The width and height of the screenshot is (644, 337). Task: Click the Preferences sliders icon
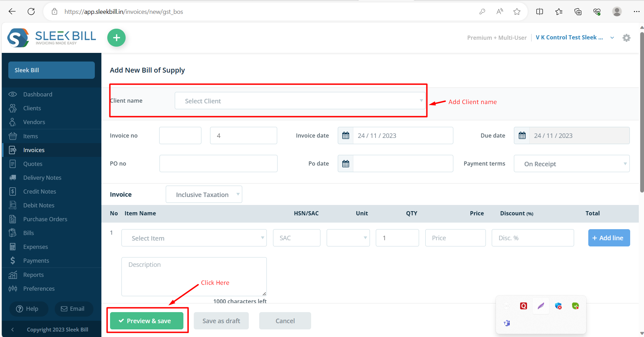coord(13,289)
